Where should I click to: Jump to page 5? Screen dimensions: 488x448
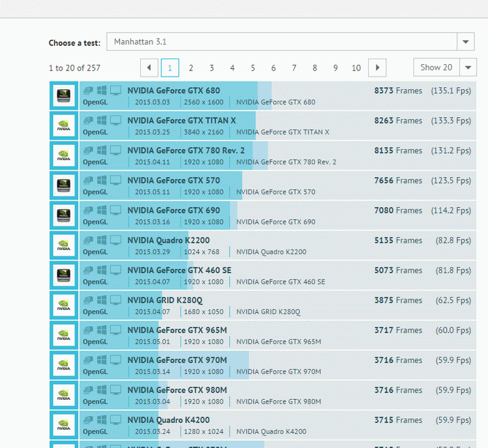[252, 68]
